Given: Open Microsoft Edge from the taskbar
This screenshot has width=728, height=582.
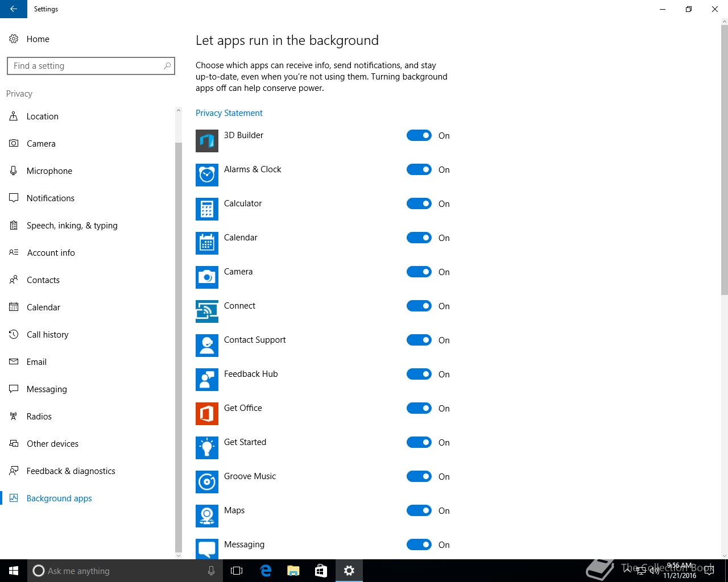Looking at the screenshot, I should 265,571.
